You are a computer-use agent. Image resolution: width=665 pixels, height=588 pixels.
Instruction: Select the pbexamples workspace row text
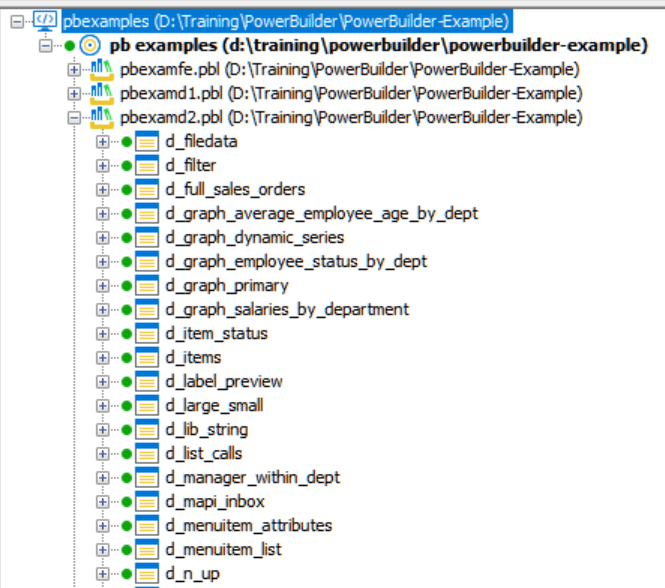click(x=287, y=21)
